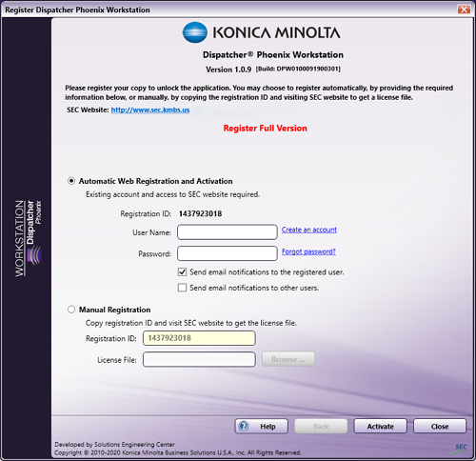Select Automatic Web Registration and Activation option
The image size is (476, 461).
[x=71, y=181]
